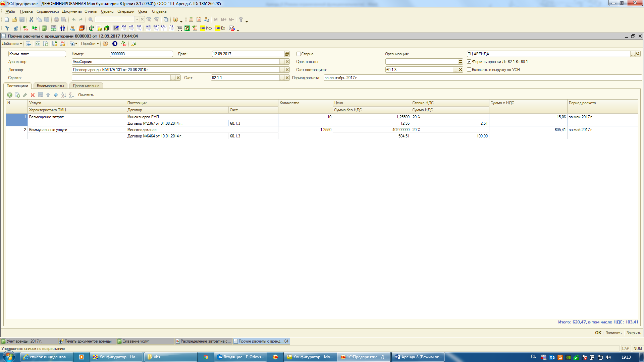Viewport: 644px width, 362px height.
Task: Switch to the Взаиморасчеты tab
Action: click(x=50, y=86)
